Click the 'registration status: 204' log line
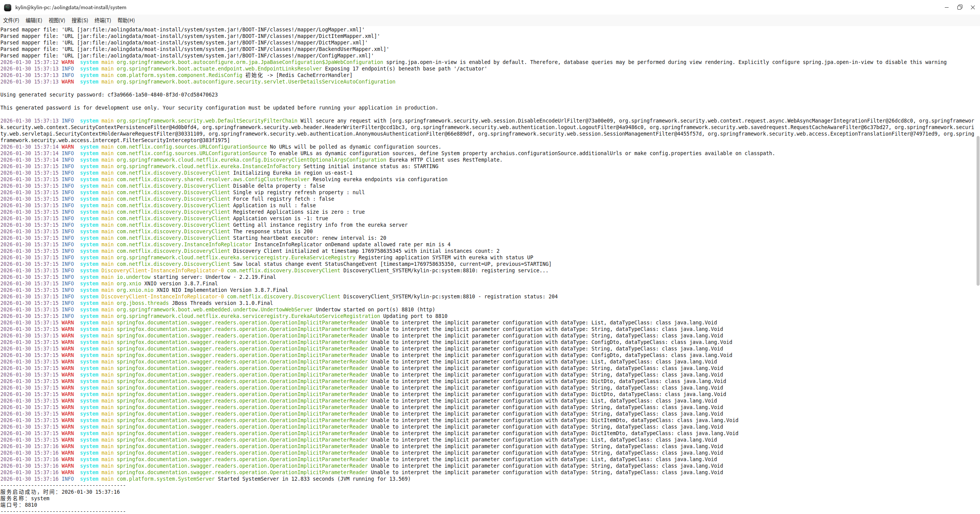This screenshot has width=980, height=514. pos(450,296)
